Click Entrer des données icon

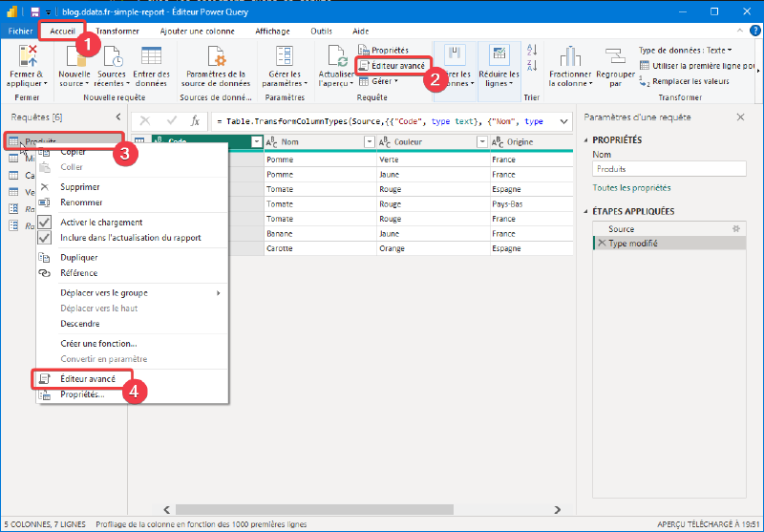coord(151,56)
